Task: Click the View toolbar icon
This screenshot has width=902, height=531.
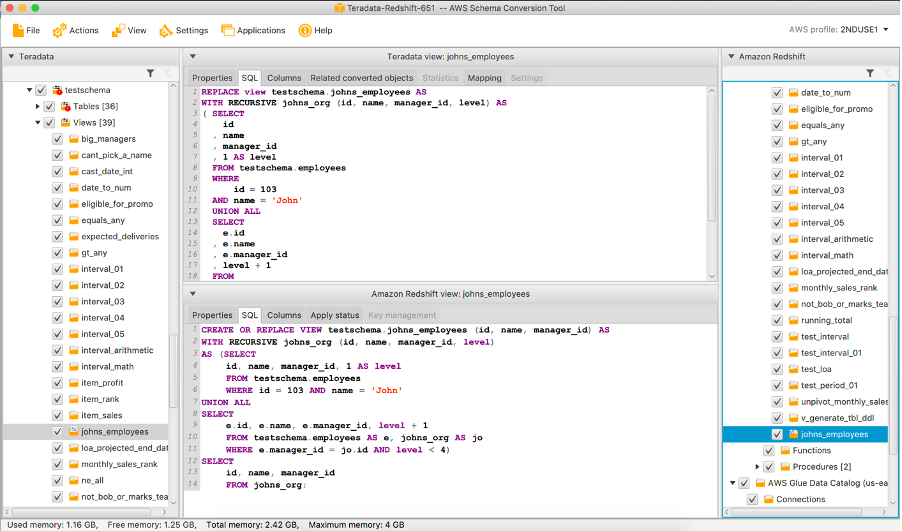Action: 118,30
